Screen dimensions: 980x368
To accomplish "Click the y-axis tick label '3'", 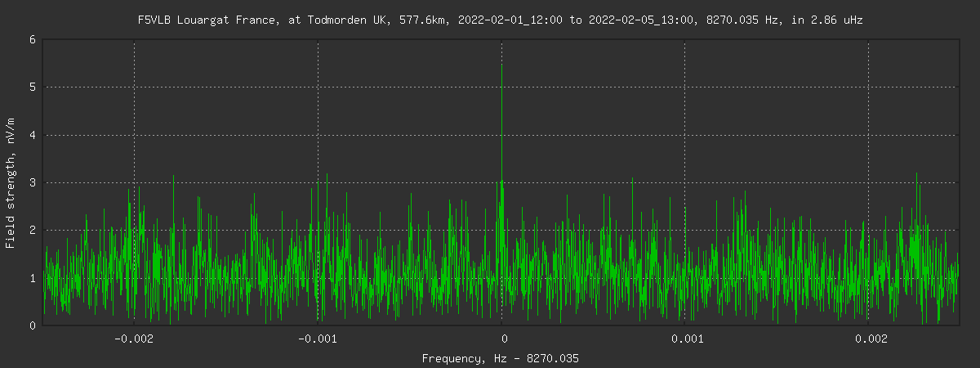I will coord(32,182).
